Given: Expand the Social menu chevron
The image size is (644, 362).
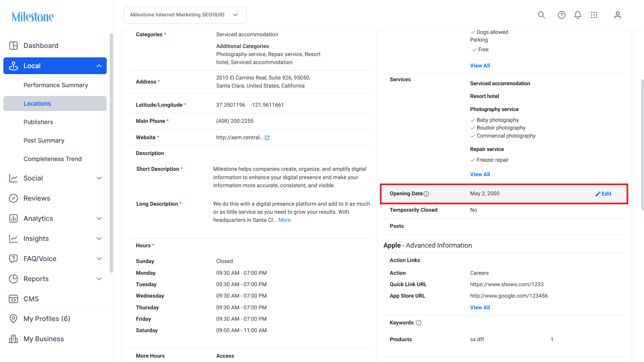Looking at the screenshot, I should pyautogui.click(x=99, y=178).
